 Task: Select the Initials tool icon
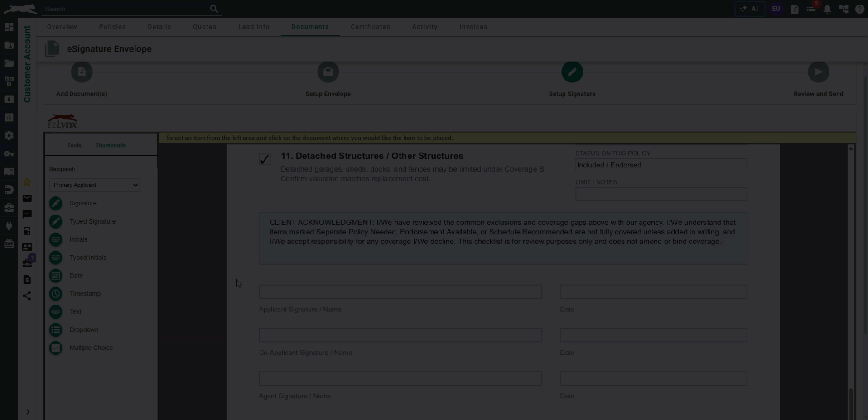pyautogui.click(x=56, y=239)
